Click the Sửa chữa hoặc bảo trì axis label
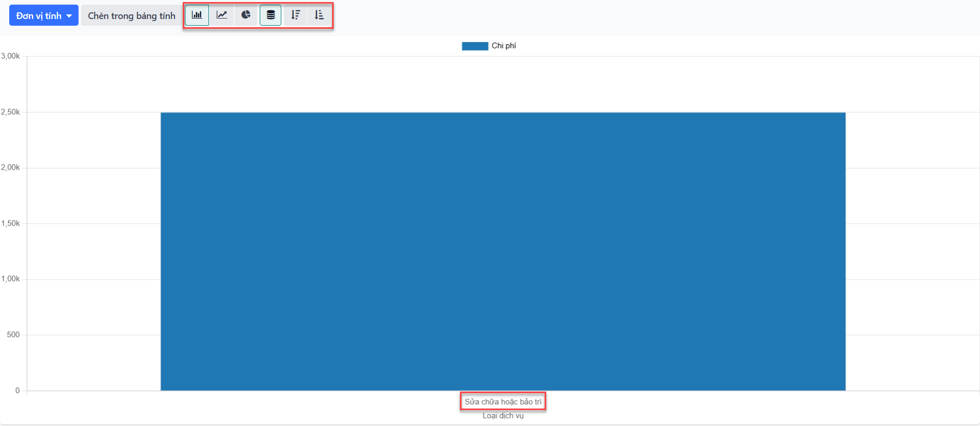Image resolution: width=980 pixels, height=426 pixels. coord(503,402)
